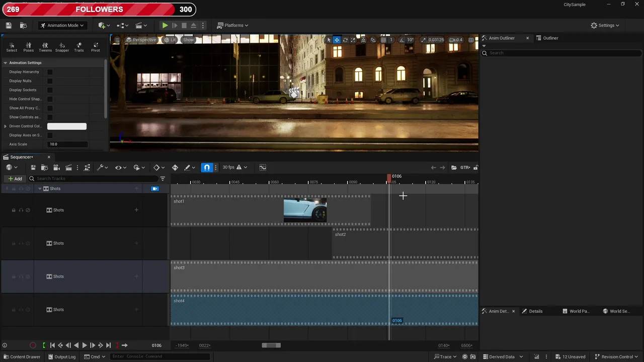Image resolution: width=644 pixels, height=362 pixels.
Task: Collapse the Animation Settings section
Action: [6, 63]
